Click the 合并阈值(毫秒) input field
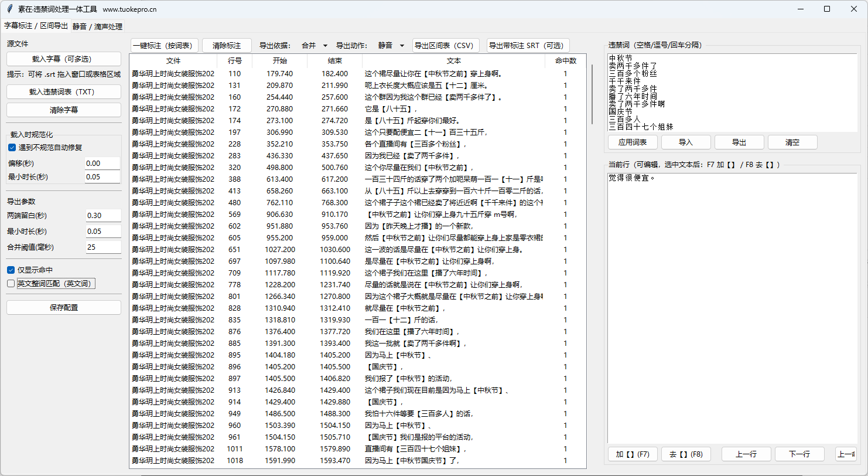The image size is (868, 476). click(x=103, y=247)
